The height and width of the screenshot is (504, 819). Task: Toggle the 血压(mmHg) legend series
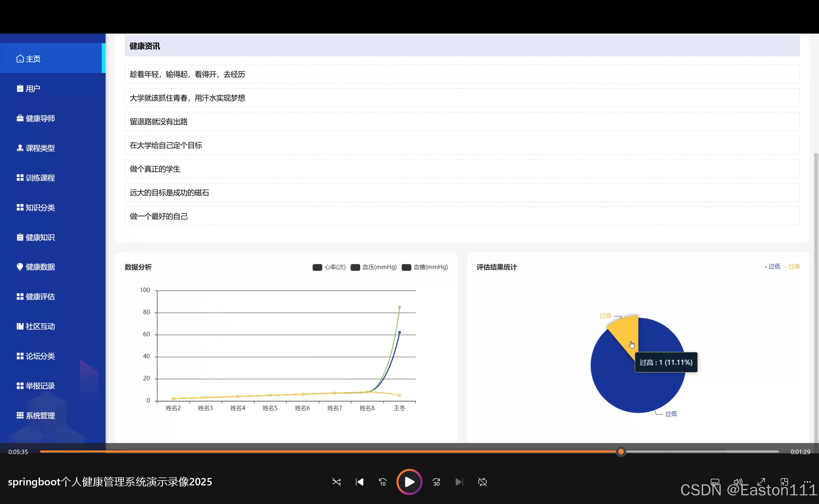(374, 267)
